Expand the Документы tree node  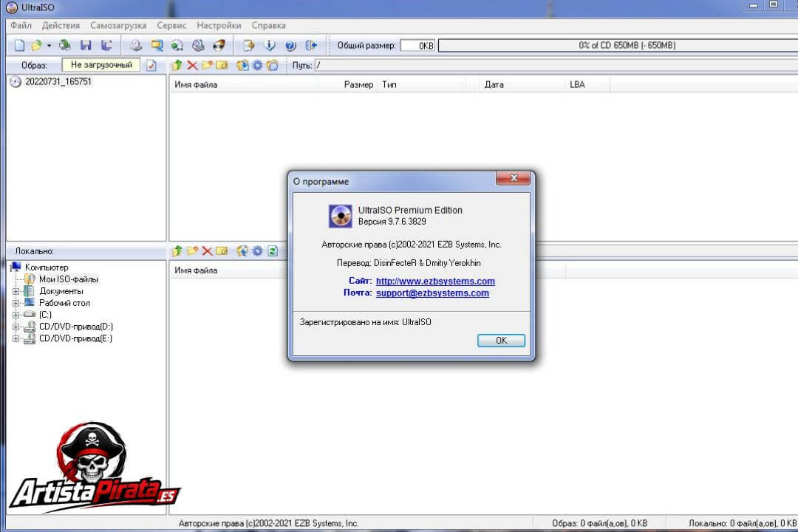pyautogui.click(x=16, y=292)
